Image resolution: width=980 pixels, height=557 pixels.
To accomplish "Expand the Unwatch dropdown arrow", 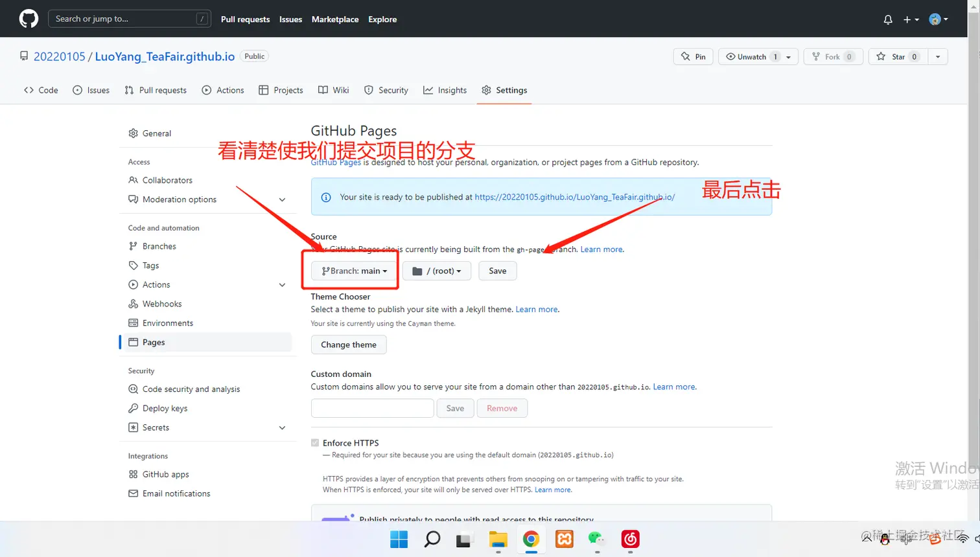I will (789, 57).
